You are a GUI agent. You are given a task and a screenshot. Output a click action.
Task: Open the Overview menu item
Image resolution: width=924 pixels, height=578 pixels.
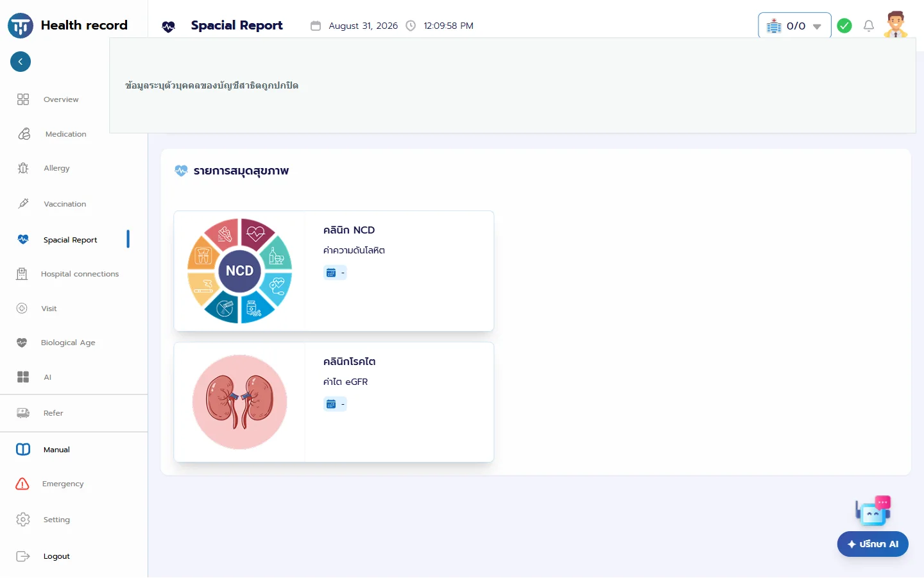point(61,99)
